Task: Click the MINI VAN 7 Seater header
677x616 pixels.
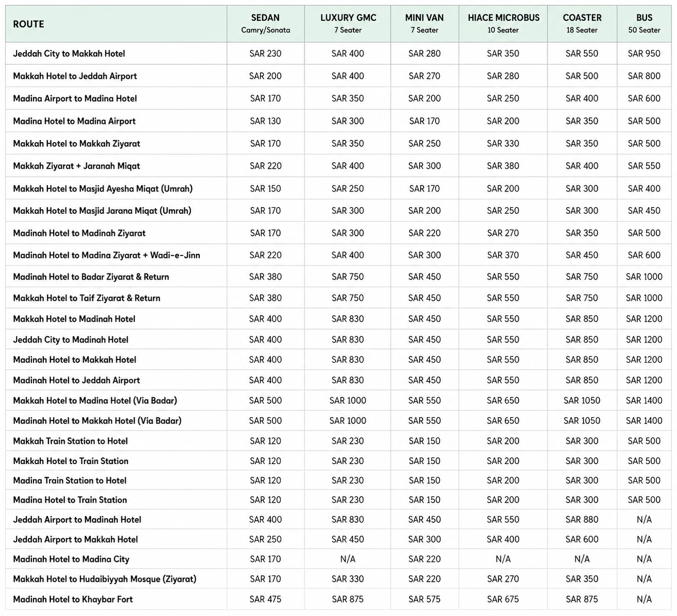Action: pyautogui.click(x=424, y=24)
